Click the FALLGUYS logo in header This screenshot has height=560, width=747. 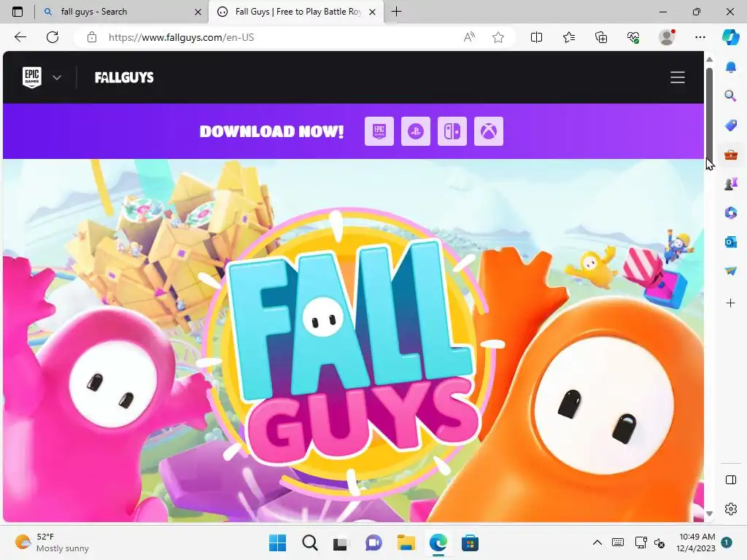pos(124,77)
